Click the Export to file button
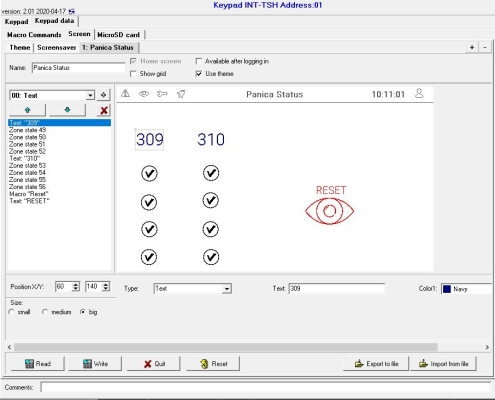This screenshot has height=400, width=495. 376,364
